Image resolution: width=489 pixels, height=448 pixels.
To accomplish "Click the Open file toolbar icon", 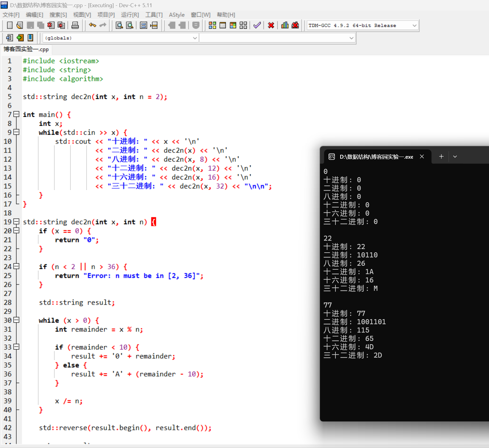I will tap(20, 25).
